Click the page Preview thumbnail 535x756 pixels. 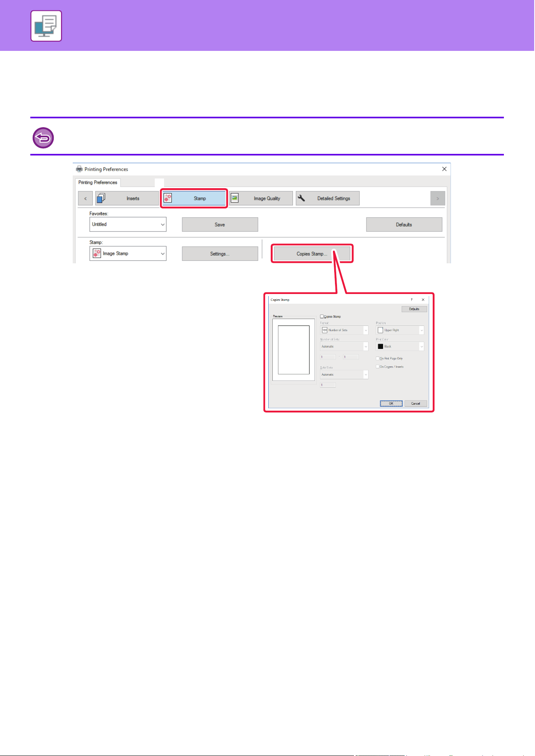[x=294, y=350]
